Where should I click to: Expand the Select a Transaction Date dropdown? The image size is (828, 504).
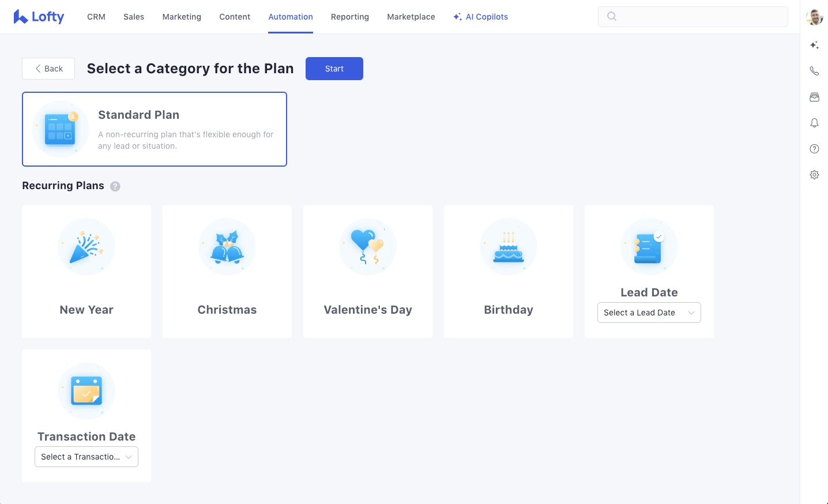pos(86,457)
